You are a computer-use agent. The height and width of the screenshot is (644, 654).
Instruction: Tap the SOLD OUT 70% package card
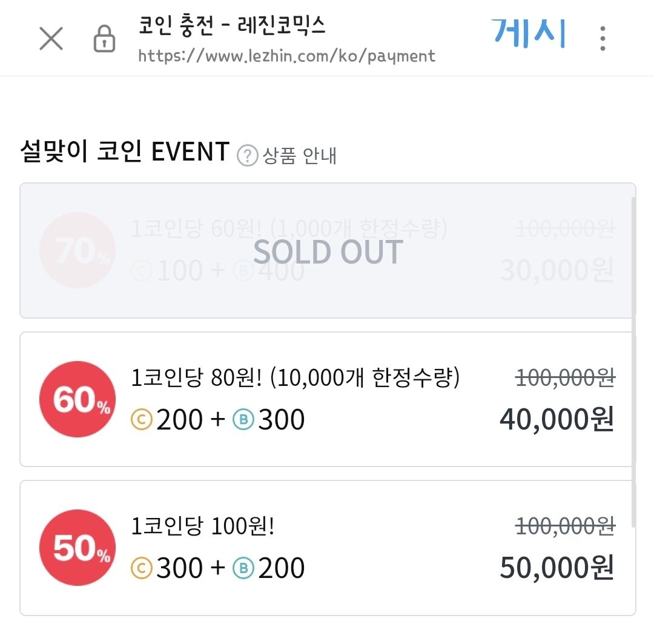coord(328,250)
